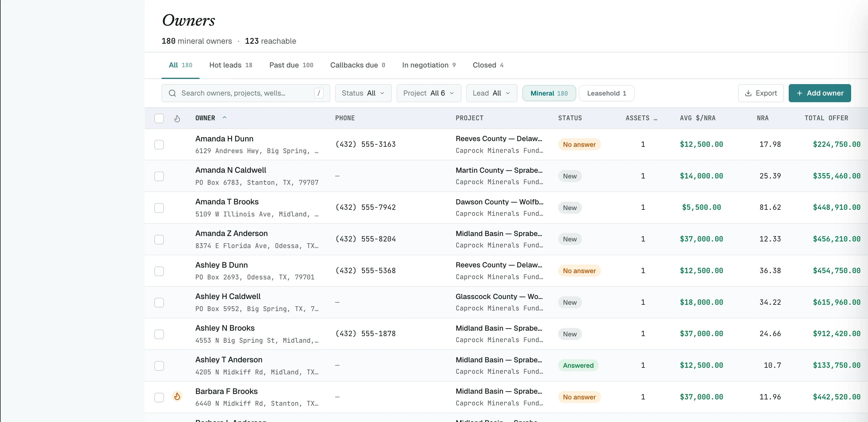Click the Export download icon
Viewport: 868px width, 422px height.
(x=748, y=93)
